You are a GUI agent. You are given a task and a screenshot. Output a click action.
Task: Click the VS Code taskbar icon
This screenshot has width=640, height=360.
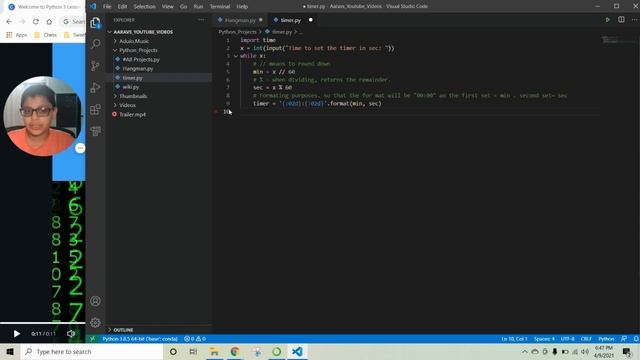coord(298,351)
